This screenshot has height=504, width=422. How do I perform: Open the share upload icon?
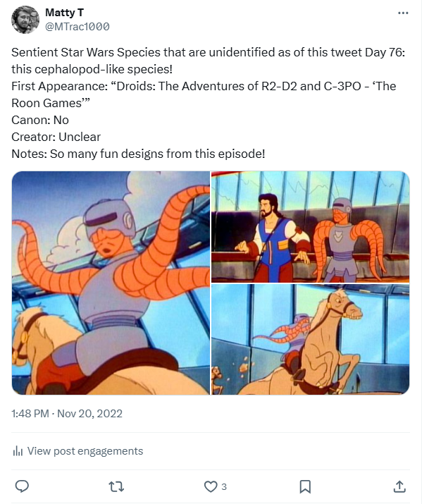399,486
